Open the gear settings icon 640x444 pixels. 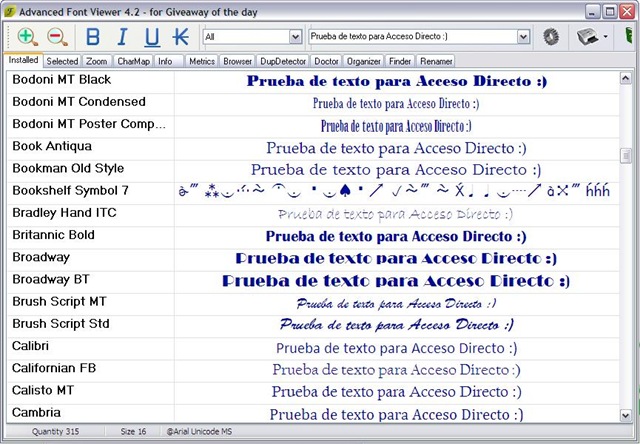(551, 37)
